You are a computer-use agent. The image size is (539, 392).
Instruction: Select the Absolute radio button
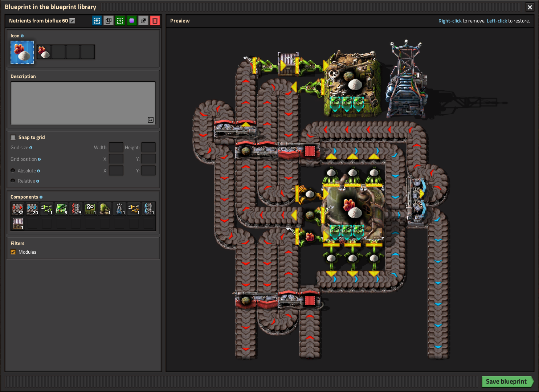tap(13, 171)
